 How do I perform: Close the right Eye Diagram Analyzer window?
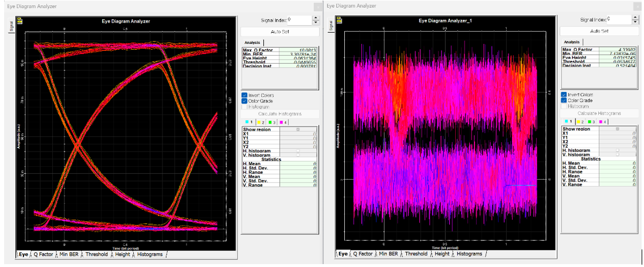coord(638,6)
